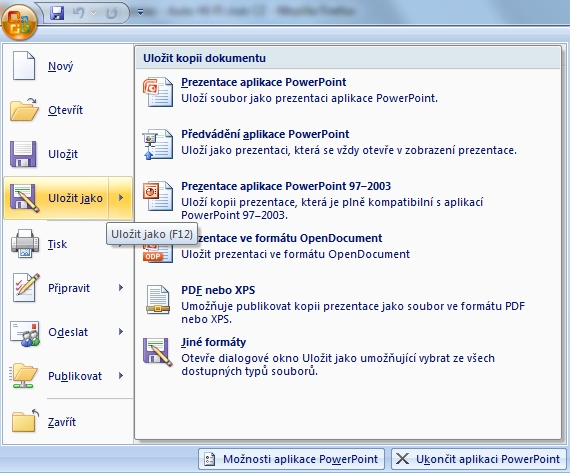Select the Zavřít menu item
Image resolution: width=570 pixels, height=473 pixels.
click(68, 422)
